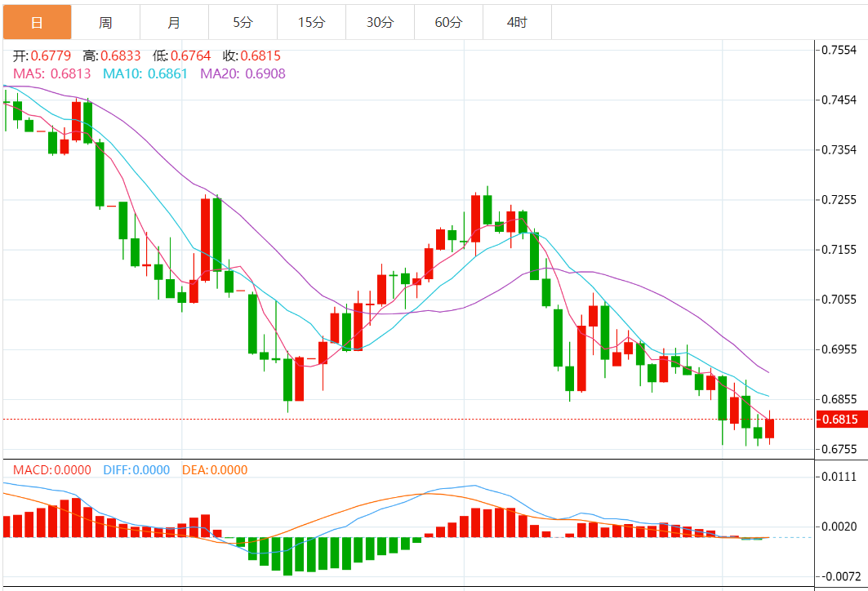Click the 0.6755 price axis label
The image size is (868, 591).
tap(839, 449)
